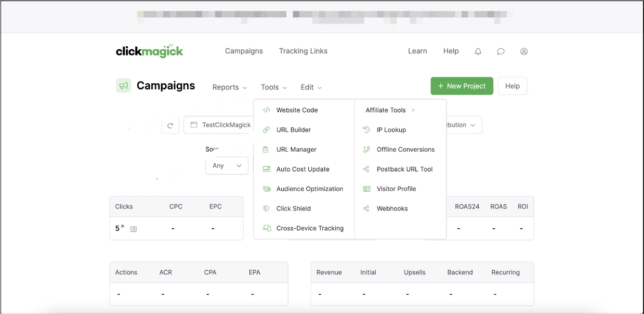644x314 pixels.
Task: Create a New Project
Action: [x=461, y=86]
